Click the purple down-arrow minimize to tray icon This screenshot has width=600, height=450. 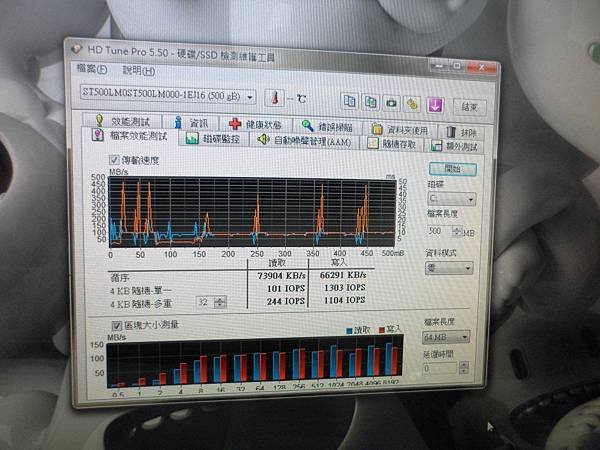click(x=435, y=105)
